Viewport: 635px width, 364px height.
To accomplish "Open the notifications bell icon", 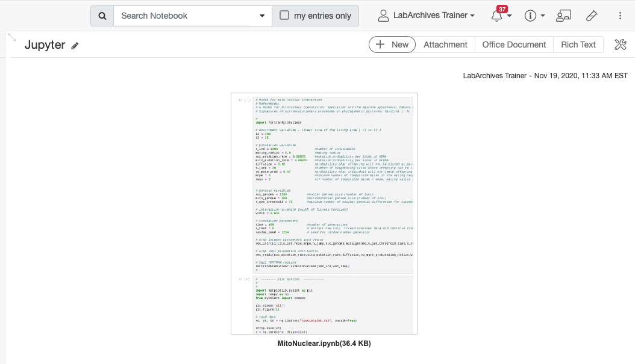I will point(496,16).
